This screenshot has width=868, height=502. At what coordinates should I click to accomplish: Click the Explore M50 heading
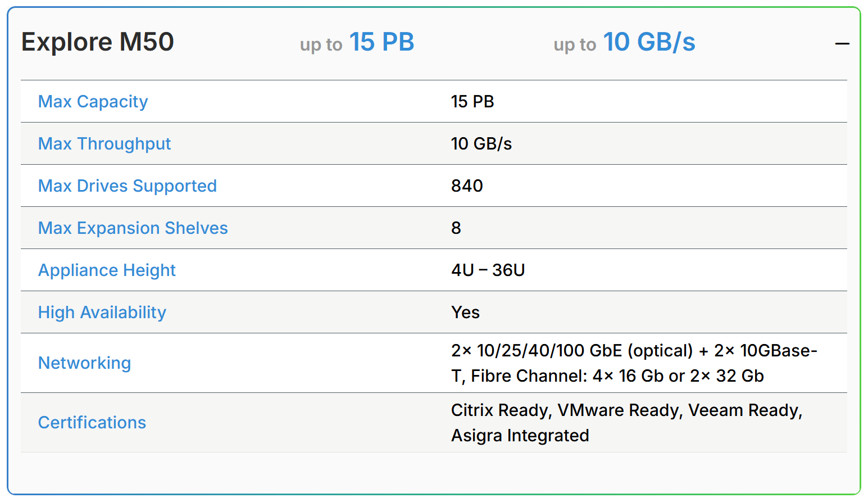pyautogui.click(x=98, y=42)
